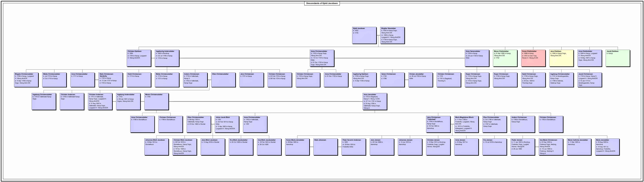Click the undated Ellen Christensdatter box
The image size is (644, 182).
tap(223, 80)
